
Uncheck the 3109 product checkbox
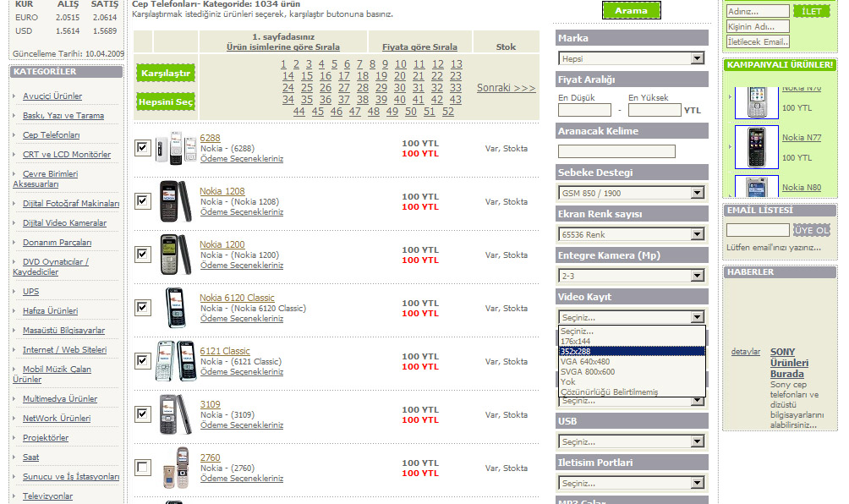[142, 414]
